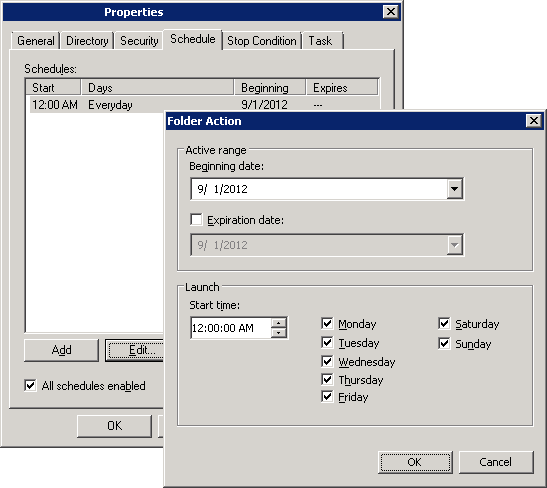547x488 pixels.
Task: Switch to the General tab
Action: pyautogui.click(x=36, y=41)
